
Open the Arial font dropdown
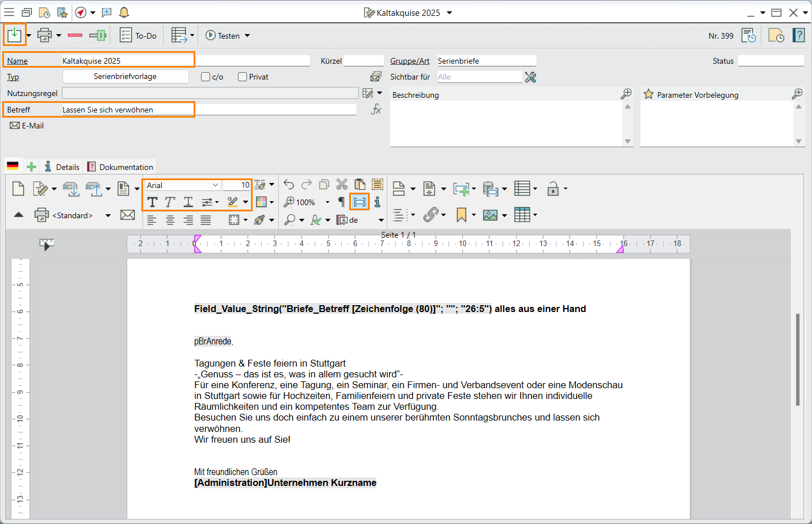click(215, 185)
